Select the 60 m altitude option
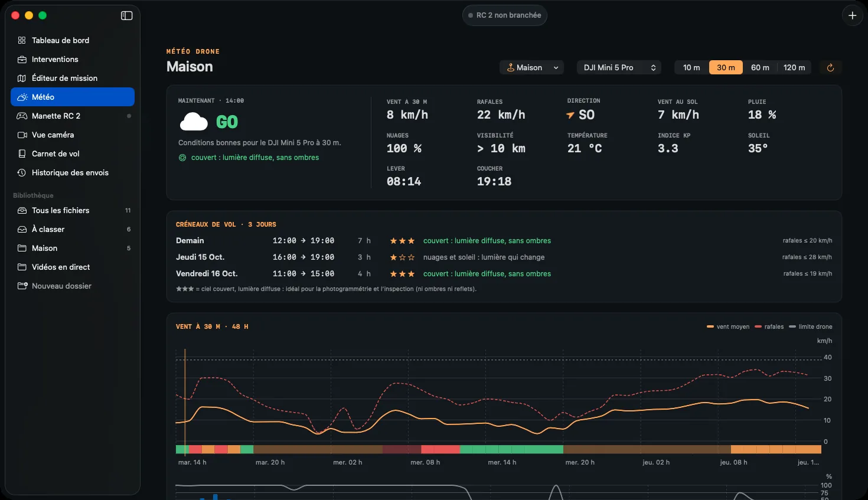Viewport: 868px width, 500px height. coord(760,68)
